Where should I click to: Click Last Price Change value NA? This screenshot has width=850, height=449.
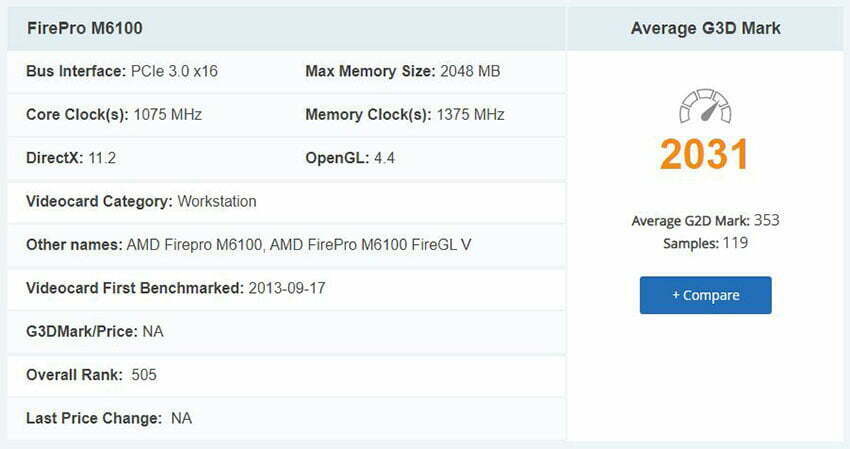point(181,418)
